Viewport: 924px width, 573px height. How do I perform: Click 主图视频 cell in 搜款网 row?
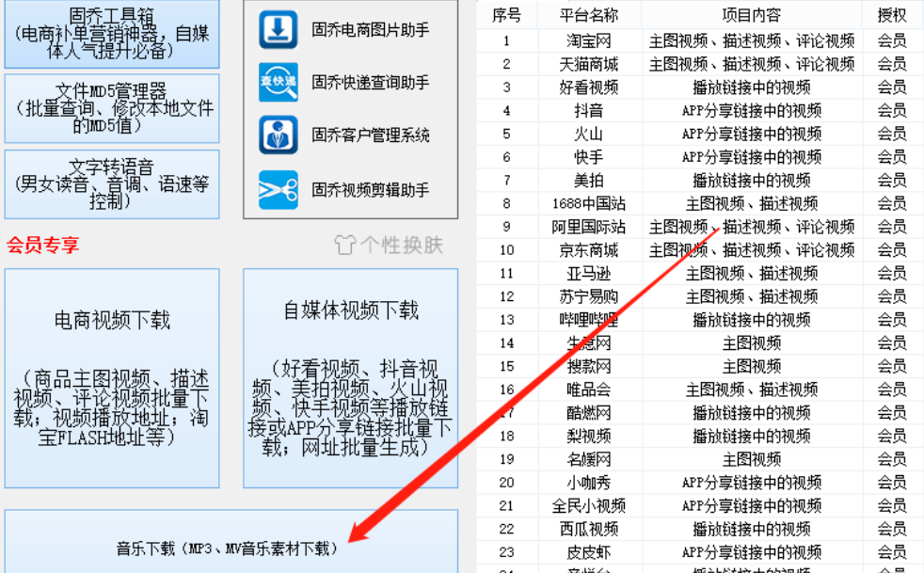pyautogui.click(x=752, y=366)
